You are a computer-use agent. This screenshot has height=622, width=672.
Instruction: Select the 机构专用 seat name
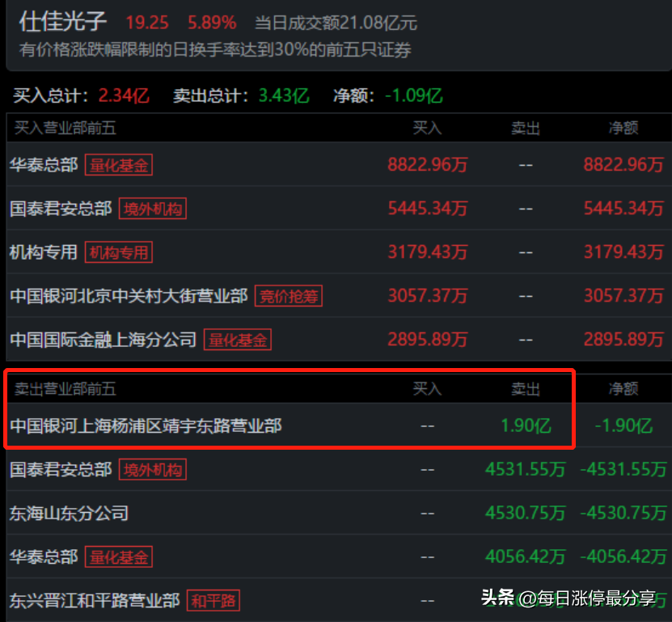[x=44, y=252]
